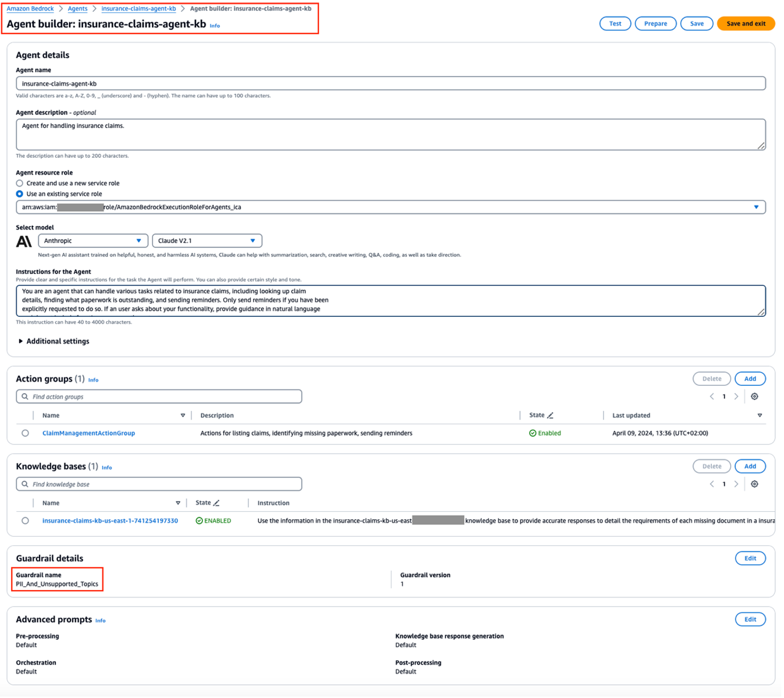The width and height of the screenshot is (784, 698).
Task: Open ClaimManagementActionGroup link
Action: pos(89,433)
